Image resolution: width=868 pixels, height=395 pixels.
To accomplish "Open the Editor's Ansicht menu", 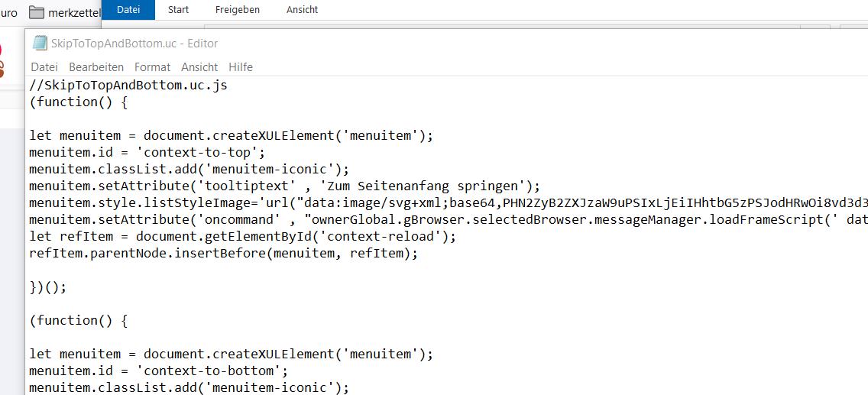I will click(199, 67).
